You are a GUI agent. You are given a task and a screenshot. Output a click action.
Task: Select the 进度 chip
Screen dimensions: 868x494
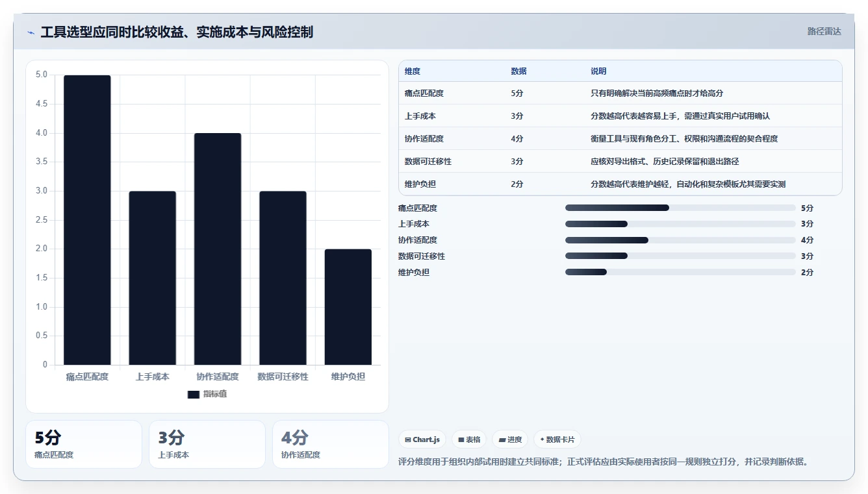click(510, 439)
